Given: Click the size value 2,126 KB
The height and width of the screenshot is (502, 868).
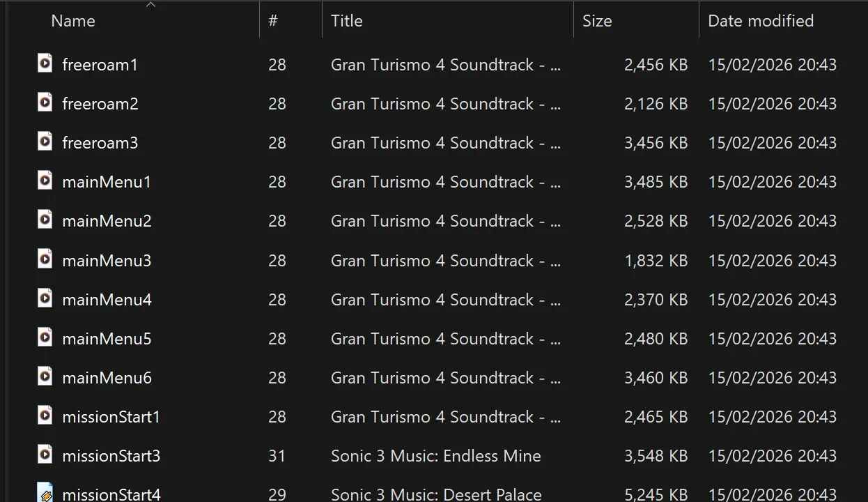Looking at the screenshot, I should [656, 104].
